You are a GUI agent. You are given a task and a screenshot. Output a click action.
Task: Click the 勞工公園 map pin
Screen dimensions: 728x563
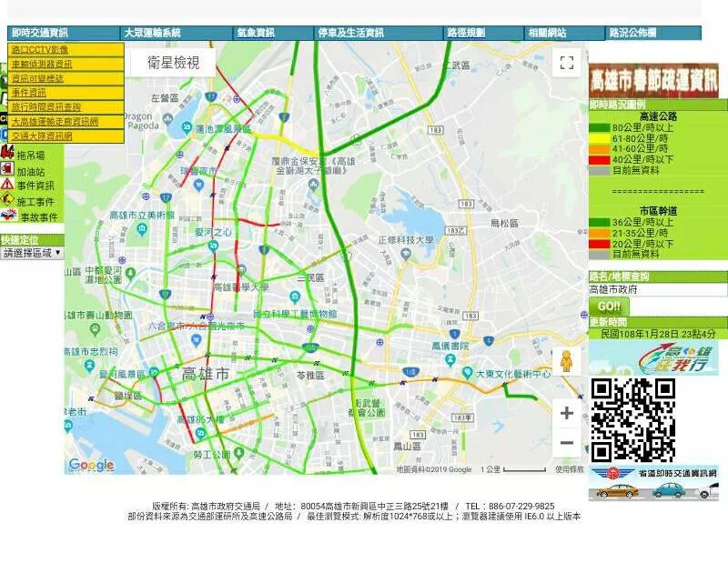pyautogui.click(x=239, y=453)
